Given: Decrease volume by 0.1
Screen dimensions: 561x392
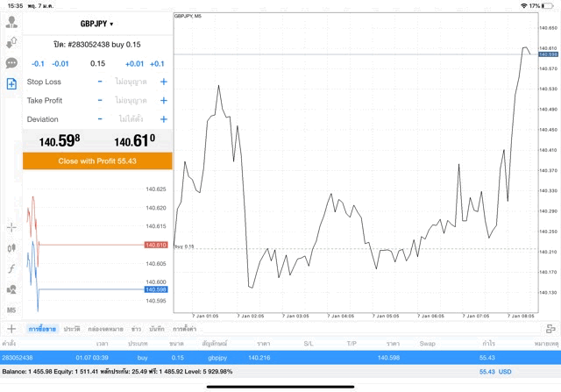Looking at the screenshot, I should point(38,64).
